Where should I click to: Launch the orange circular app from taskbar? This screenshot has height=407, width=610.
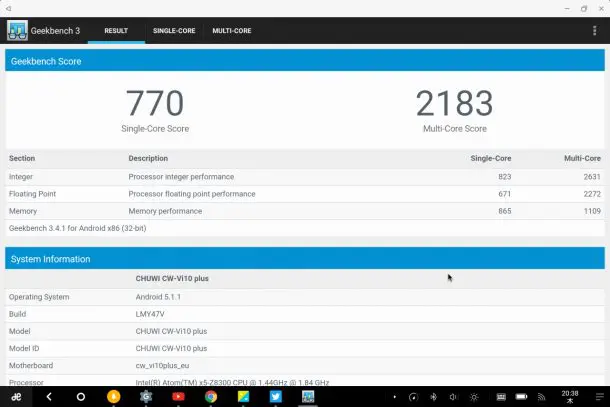point(114,396)
